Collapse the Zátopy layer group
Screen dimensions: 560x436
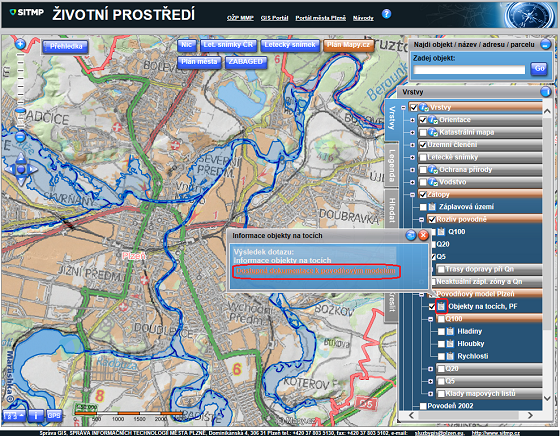pos(412,195)
